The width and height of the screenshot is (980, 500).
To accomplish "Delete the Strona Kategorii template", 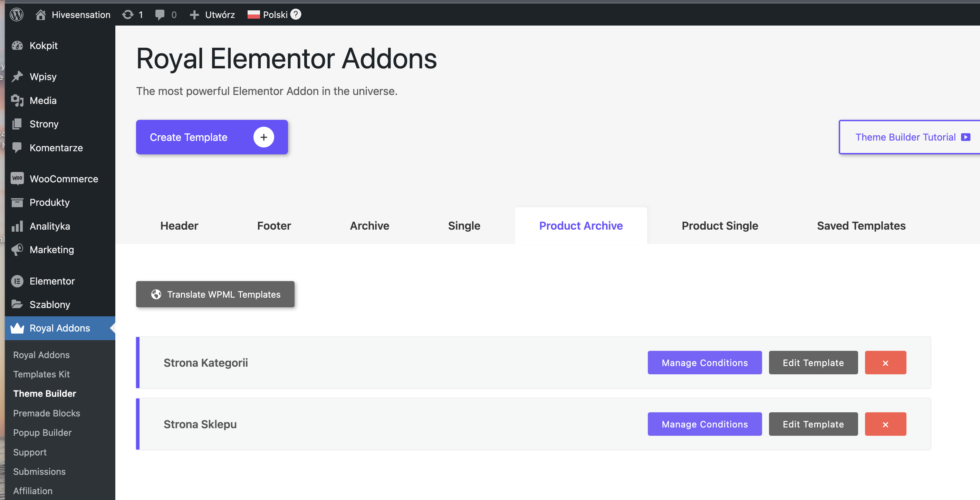I will tap(885, 363).
